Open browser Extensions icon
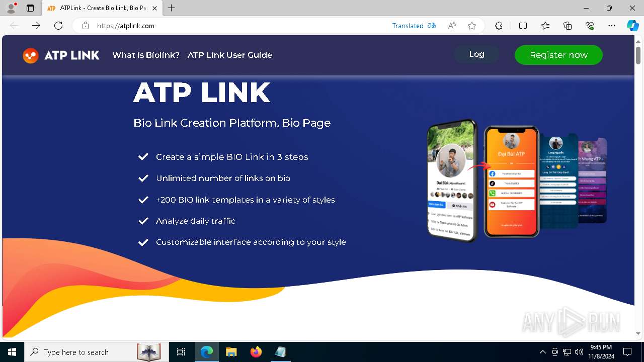Viewport: 644px width, 362px height. [499, 26]
